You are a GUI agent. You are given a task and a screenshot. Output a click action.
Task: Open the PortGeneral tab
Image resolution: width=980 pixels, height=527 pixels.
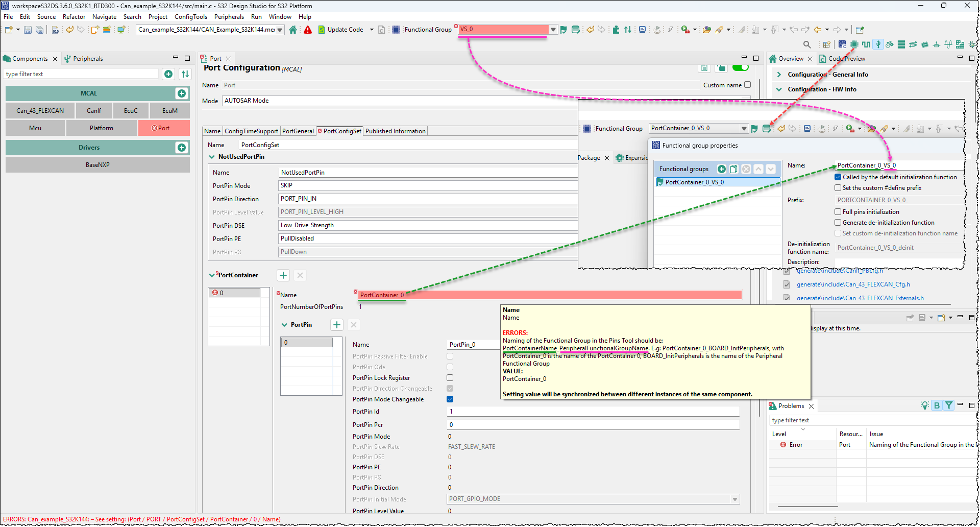pos(298,131)
